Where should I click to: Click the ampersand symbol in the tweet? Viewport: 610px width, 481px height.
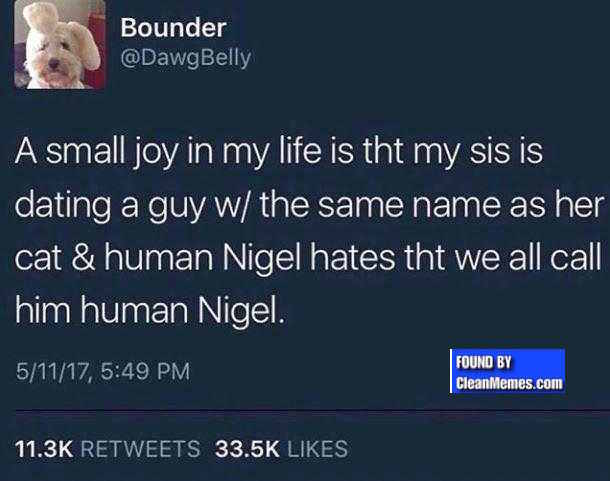[83, 258]
